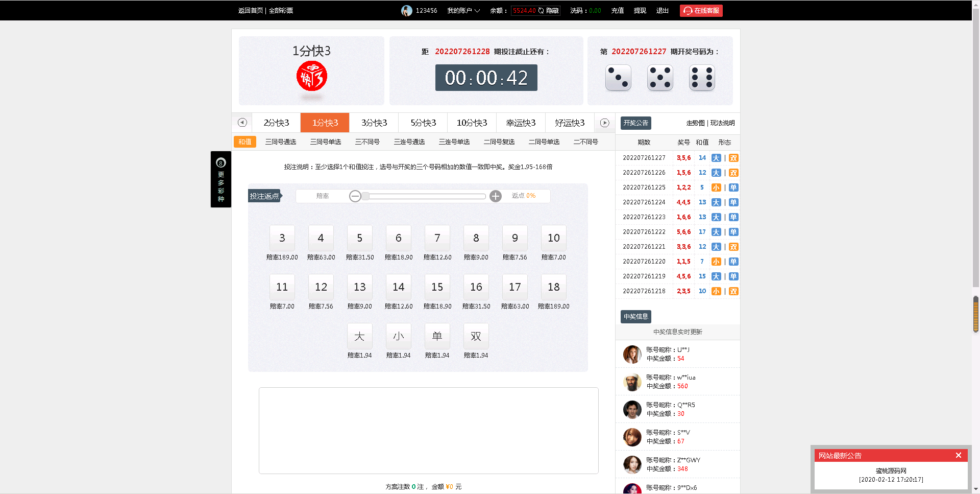980x494 pixels.
Task: Toggle 隐藏 to hide balance
Action: (552, 11)
